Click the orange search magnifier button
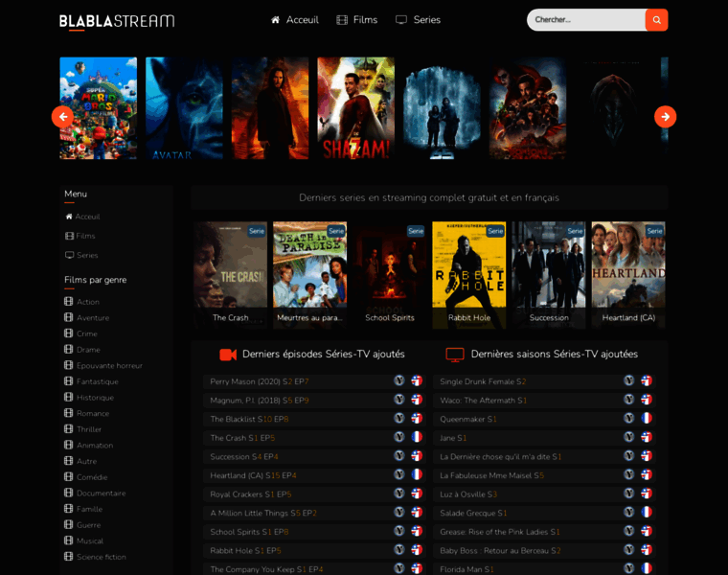 pyautogui.click(x=656, y=20)
